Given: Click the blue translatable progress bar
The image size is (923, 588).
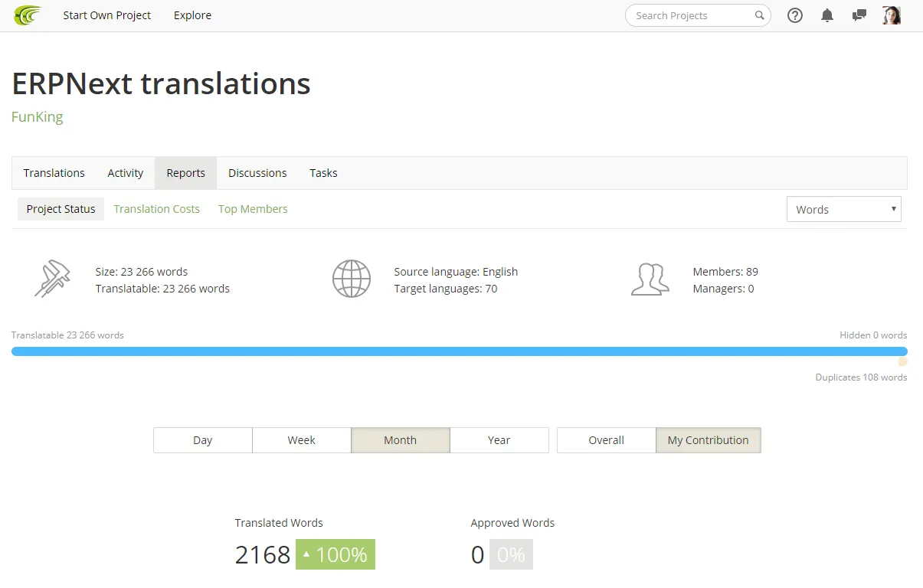Looking at the screenshot, I should pyautogui.click(x=460, y=351).
